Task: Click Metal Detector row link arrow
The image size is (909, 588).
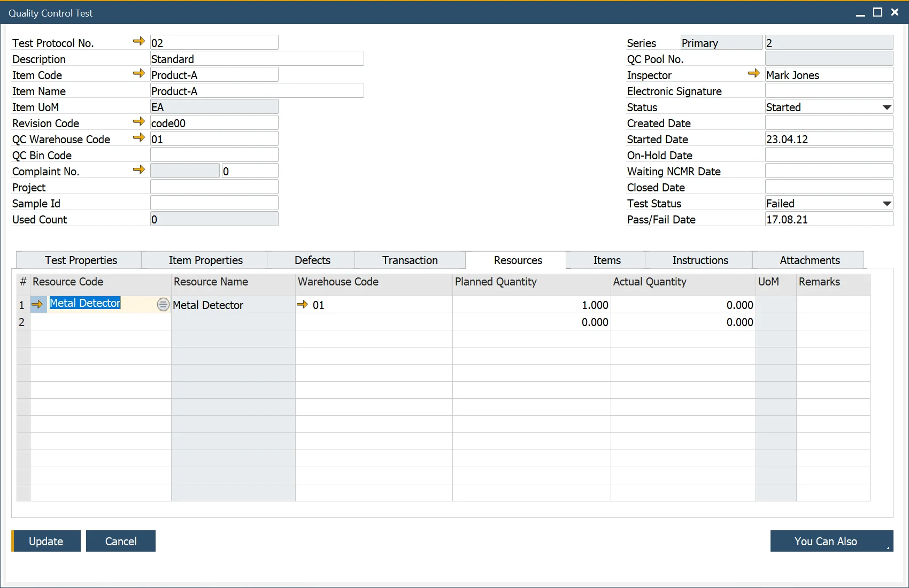Action: point(37,304)
